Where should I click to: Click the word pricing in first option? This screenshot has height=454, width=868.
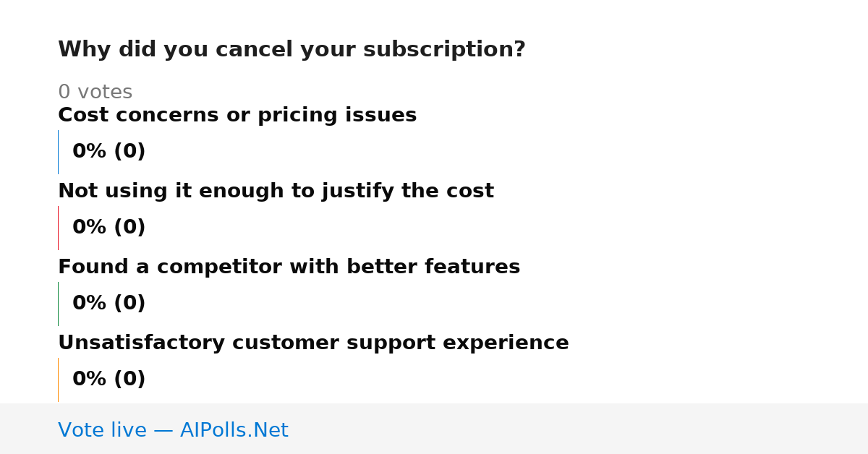pos(307,116)
